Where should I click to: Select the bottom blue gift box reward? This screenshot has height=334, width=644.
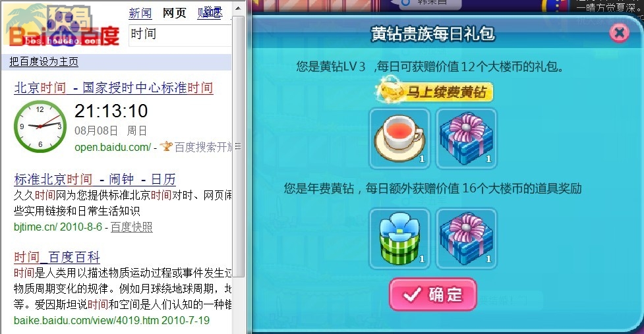[466, 238]
